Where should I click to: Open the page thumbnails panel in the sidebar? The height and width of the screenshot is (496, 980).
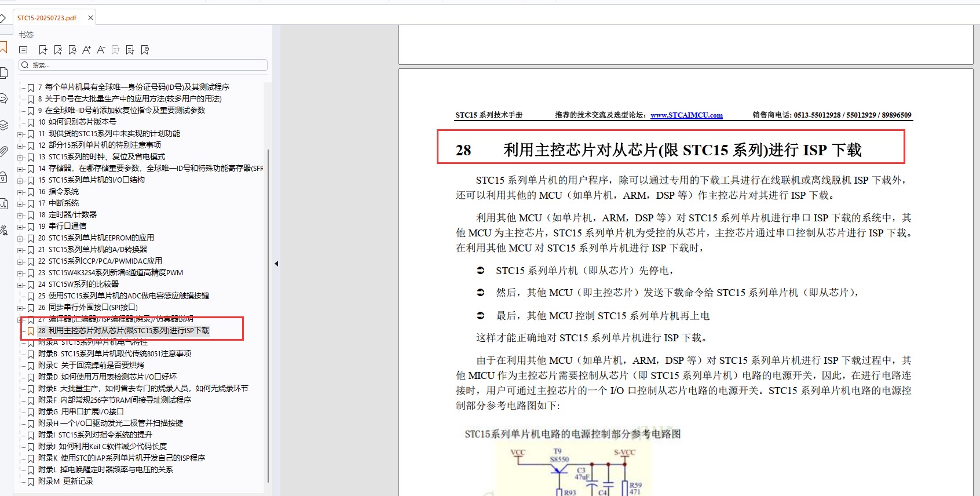pyautogui.click(x=3, y=73)
